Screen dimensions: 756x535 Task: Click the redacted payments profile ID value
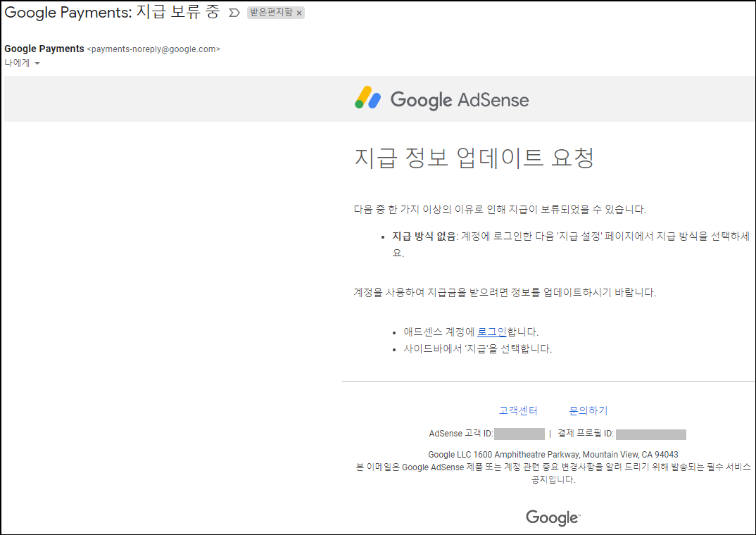(651, 434)
